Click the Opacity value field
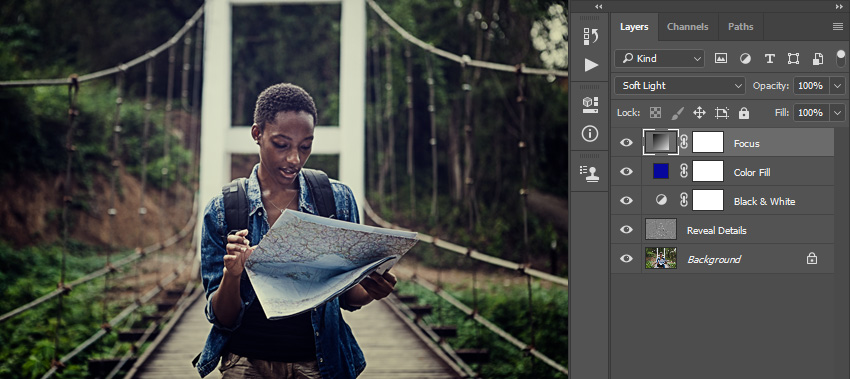The height and width of the screenshot is (379, 850). 812,86
